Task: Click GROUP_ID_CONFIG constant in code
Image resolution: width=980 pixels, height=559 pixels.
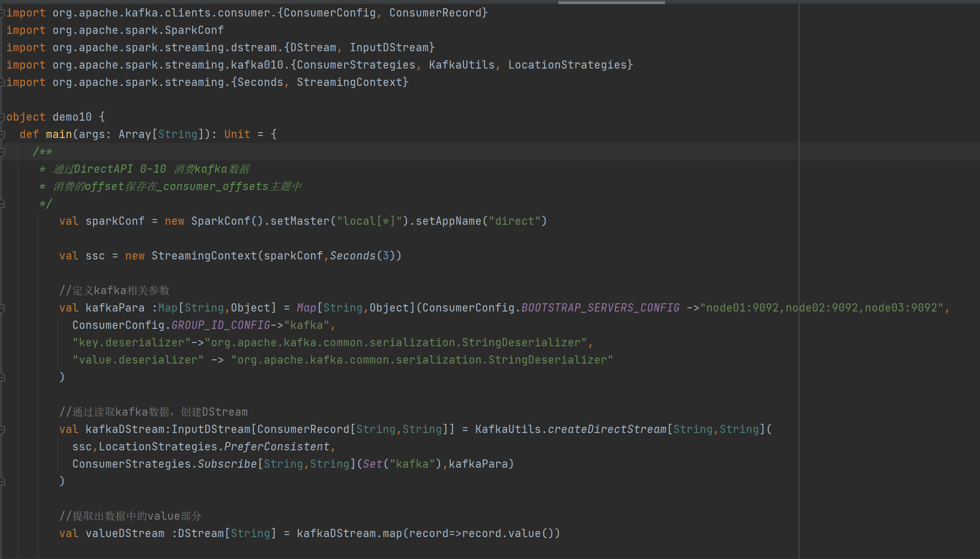Action: pyautogui.click(x=220, y=325)
